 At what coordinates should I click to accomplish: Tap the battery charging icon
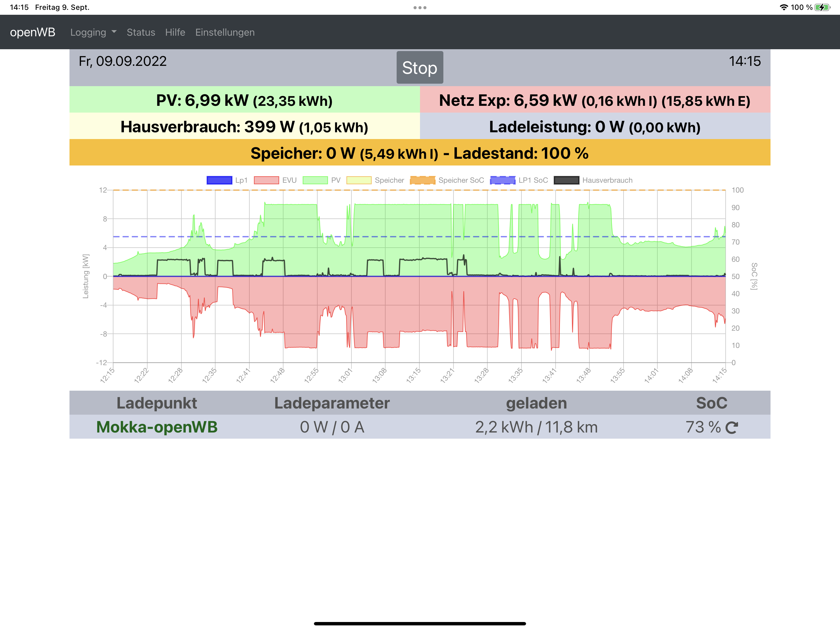pos(822,7)
